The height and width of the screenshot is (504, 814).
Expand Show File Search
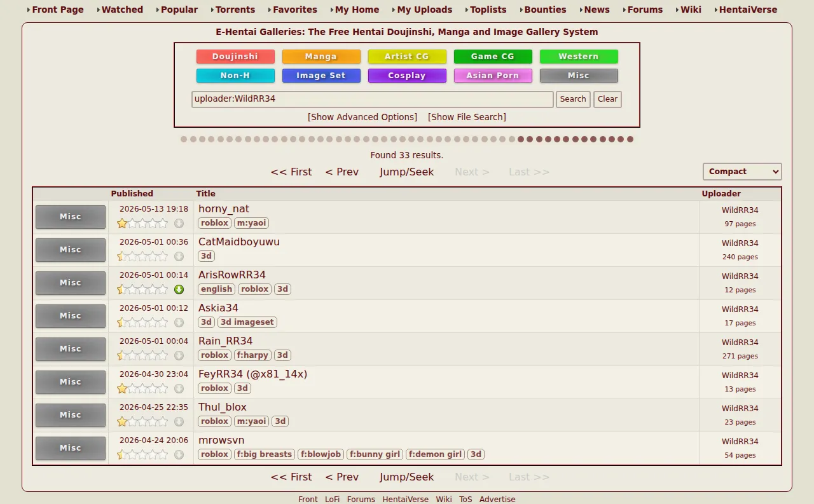pyautogui.click(x=467, y=117)
